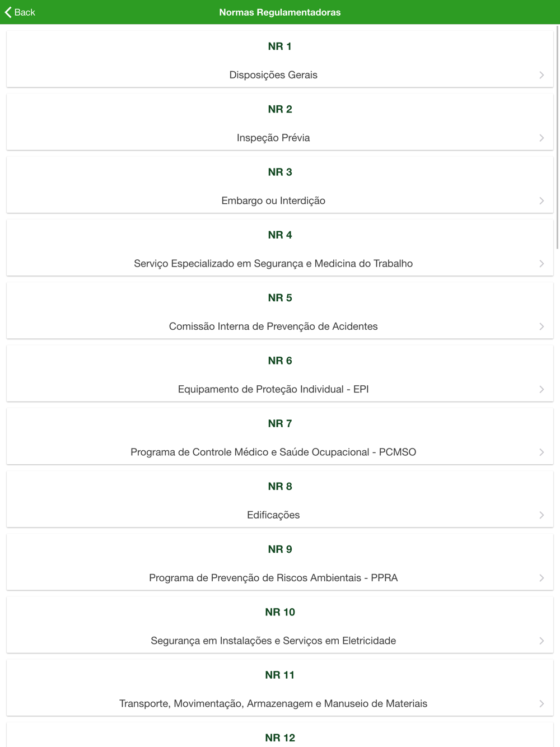Open Programa de Controle Médico e Saúde Ocupacional

coord(273,452)
